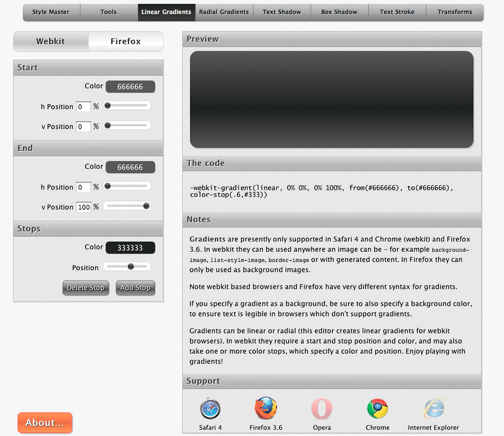Open the Transforms tab
This screenshot has height=436, width=504.
(455, 12)
